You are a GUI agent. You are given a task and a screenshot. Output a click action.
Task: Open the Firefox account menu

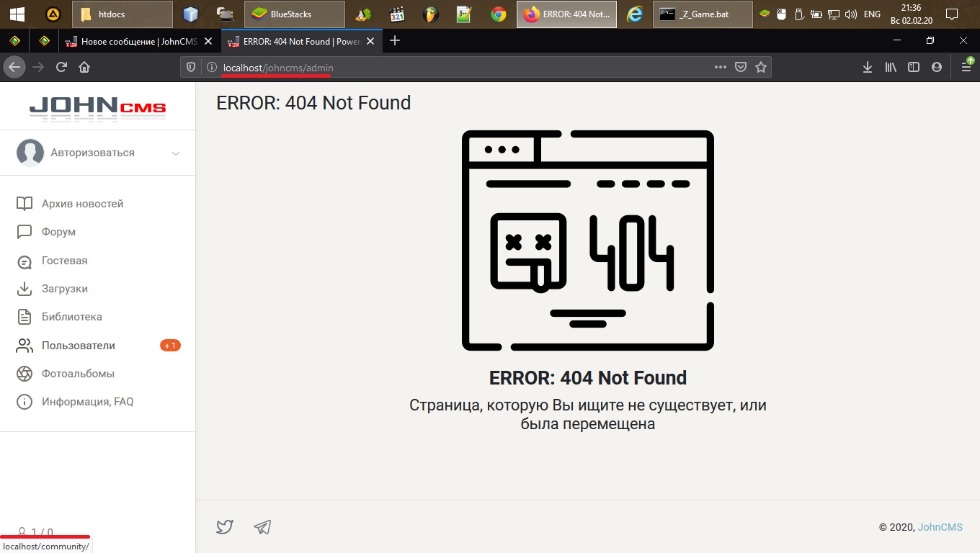point(937,67)
